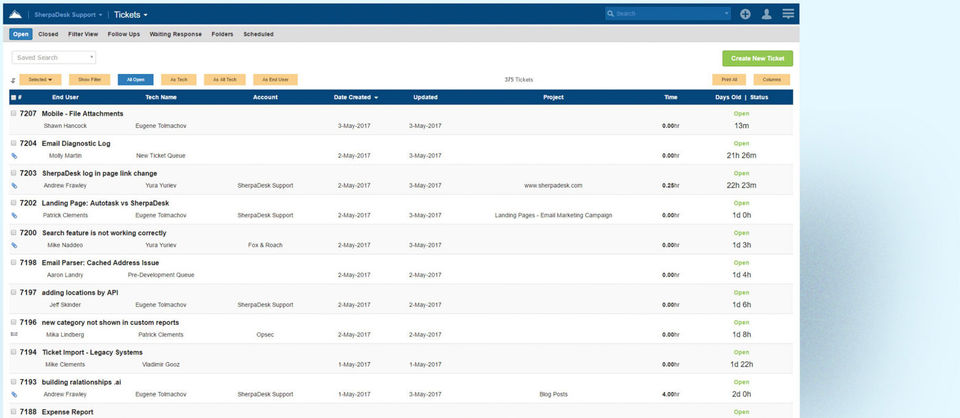This screenshot has height=418, width=960.
Task: Expand the SherpaDesk Support account dropdown
Action: point(68,14)
